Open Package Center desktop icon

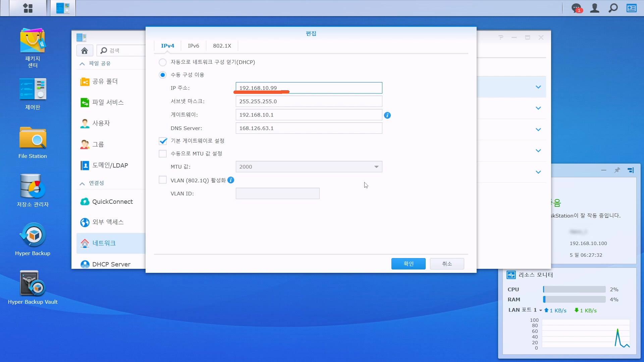pos(33,41)
